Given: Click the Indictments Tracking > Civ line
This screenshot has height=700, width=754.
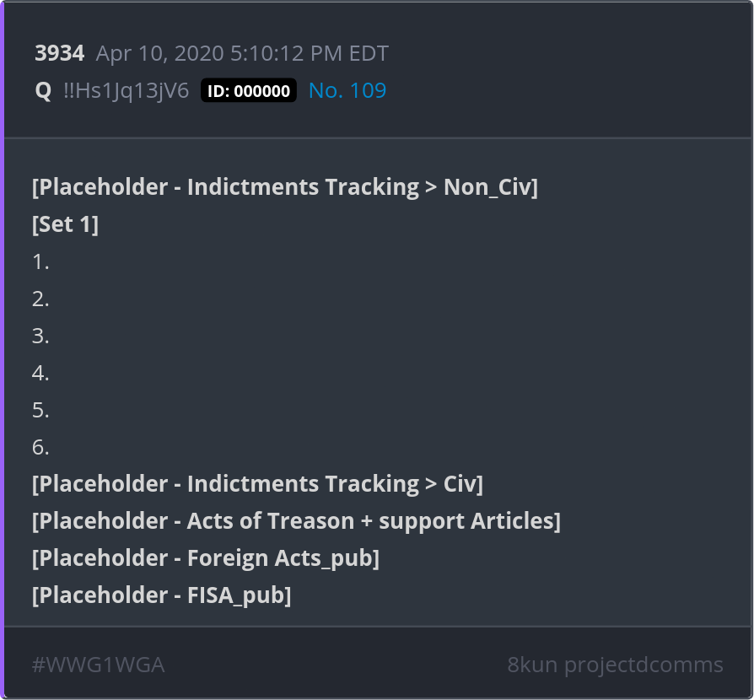Looking at the screenshot, I should pos(257,484).
